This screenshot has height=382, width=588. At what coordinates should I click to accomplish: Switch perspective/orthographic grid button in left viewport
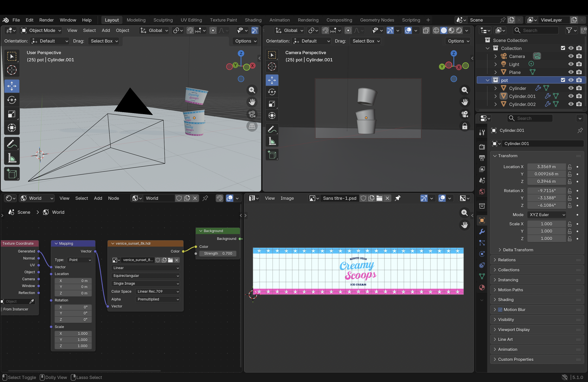point(252,126)
